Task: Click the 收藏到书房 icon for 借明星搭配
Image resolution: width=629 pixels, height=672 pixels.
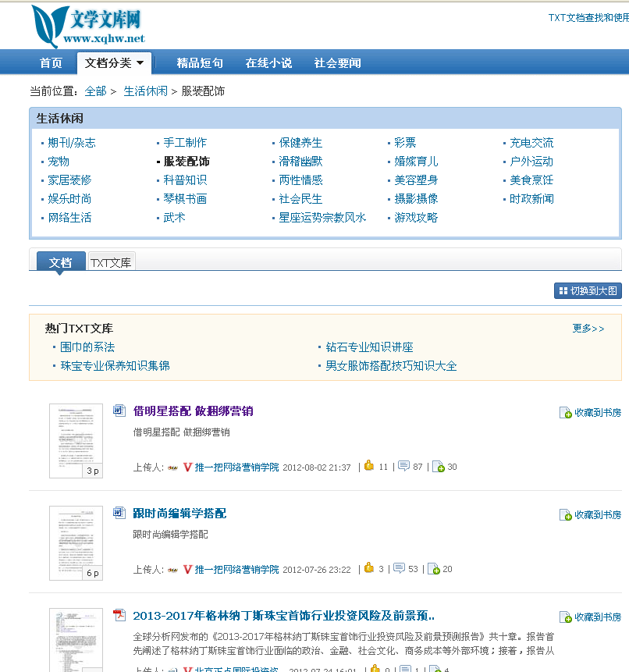Action: pos(566,412)
